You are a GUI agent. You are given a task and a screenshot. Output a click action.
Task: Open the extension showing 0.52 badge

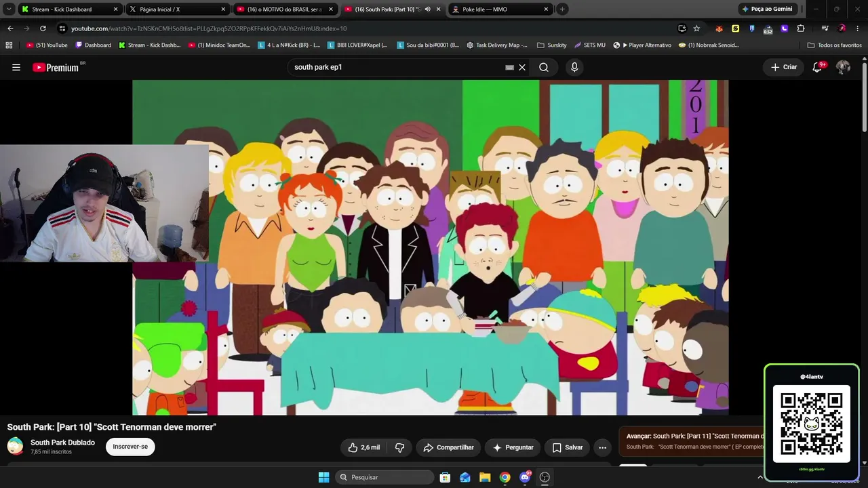click(x=768, y=29)
